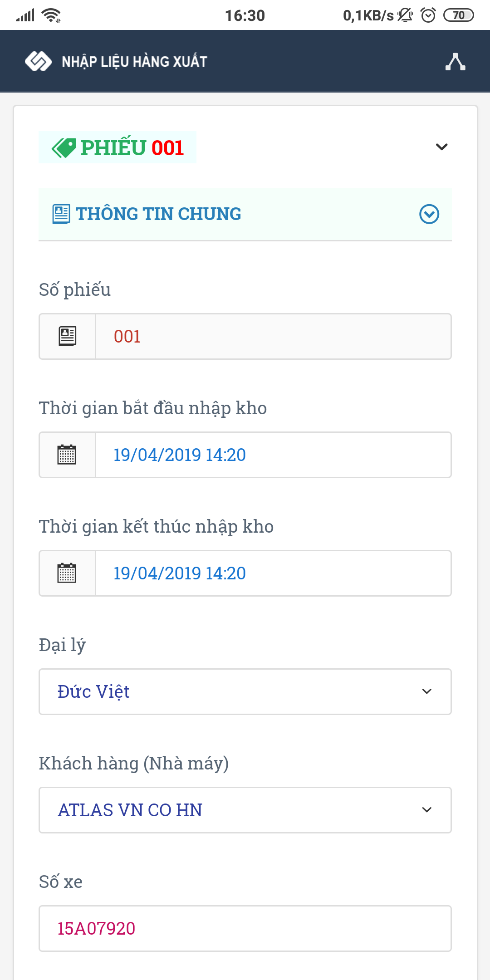The height and width of the screenshot is (980, 490).
Task: Tap the PHIẾU 001 label
Action: (132, 148)
